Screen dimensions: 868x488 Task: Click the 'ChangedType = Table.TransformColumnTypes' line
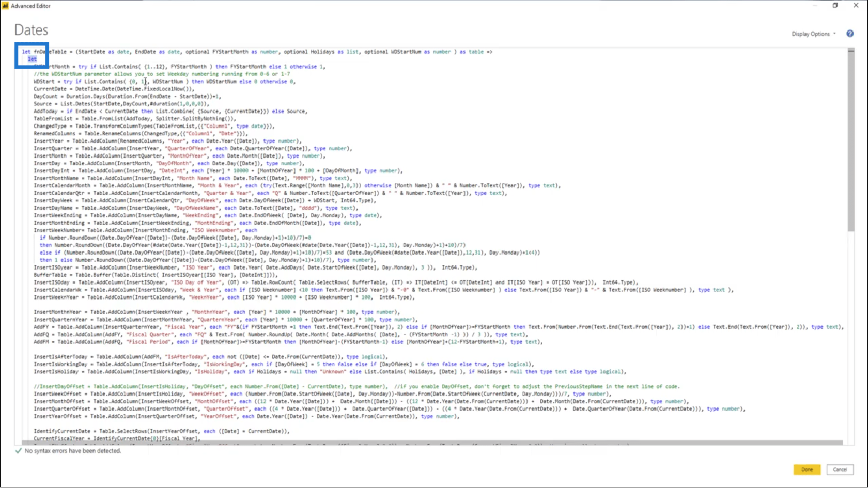click(x=154, y=126)
